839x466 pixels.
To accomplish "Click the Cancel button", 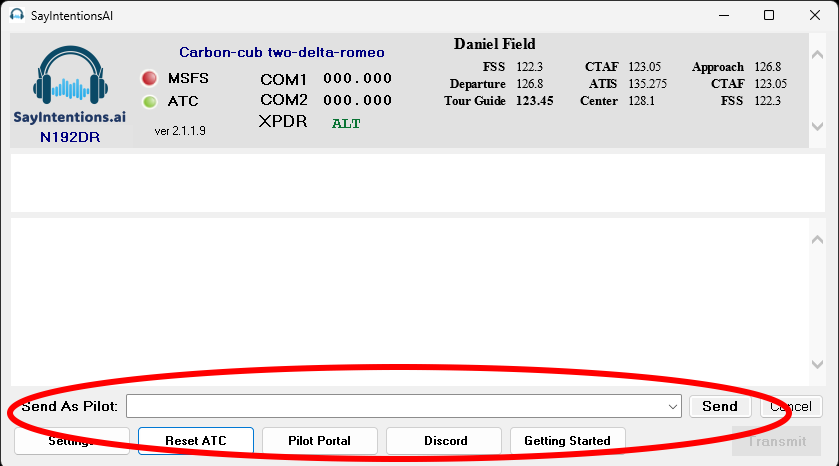I will [x=791, y=407].
